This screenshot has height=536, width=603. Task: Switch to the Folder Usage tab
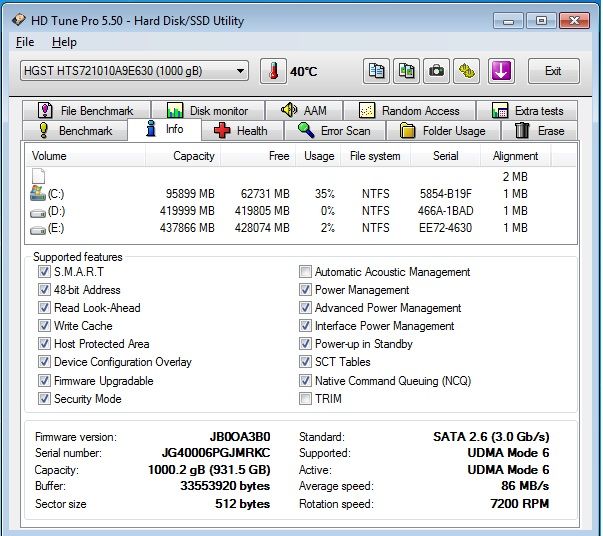443,131
